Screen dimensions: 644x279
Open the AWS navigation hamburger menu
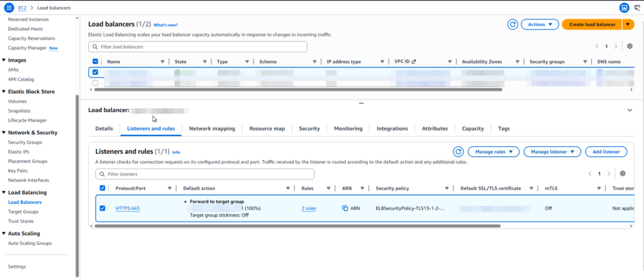(x=9, y=8)
